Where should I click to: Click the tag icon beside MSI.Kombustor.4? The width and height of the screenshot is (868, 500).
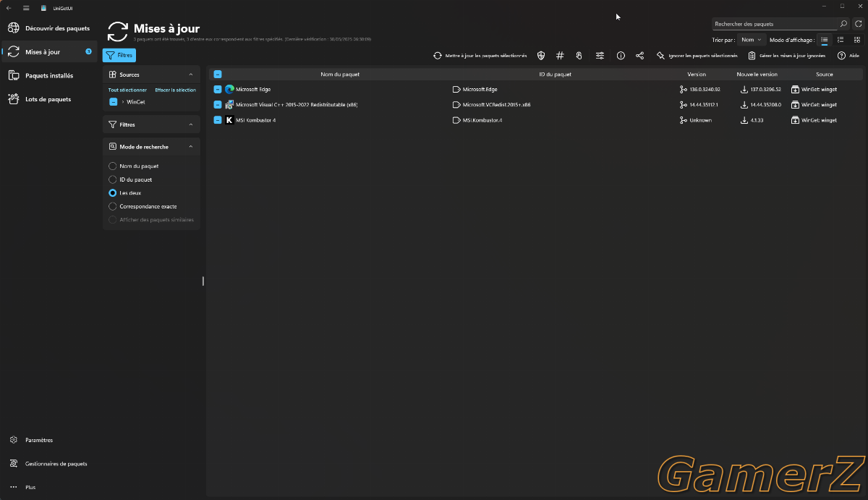(456, 120)
